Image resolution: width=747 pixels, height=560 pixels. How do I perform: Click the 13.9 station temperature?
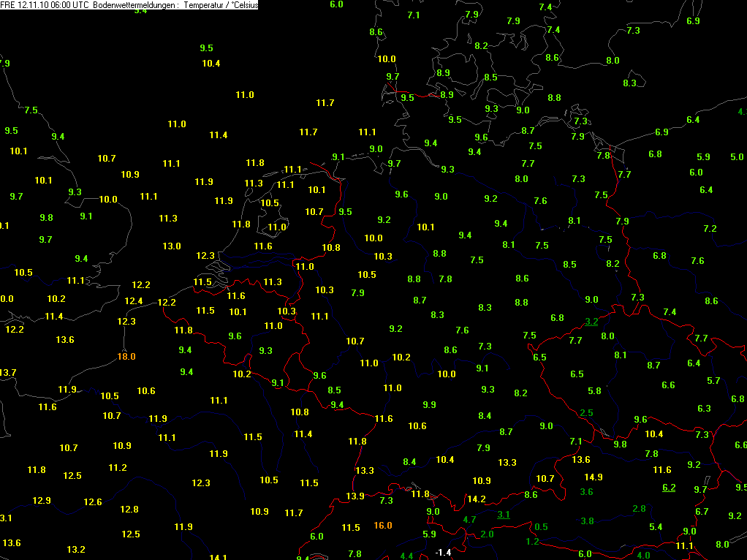(355, 496)
